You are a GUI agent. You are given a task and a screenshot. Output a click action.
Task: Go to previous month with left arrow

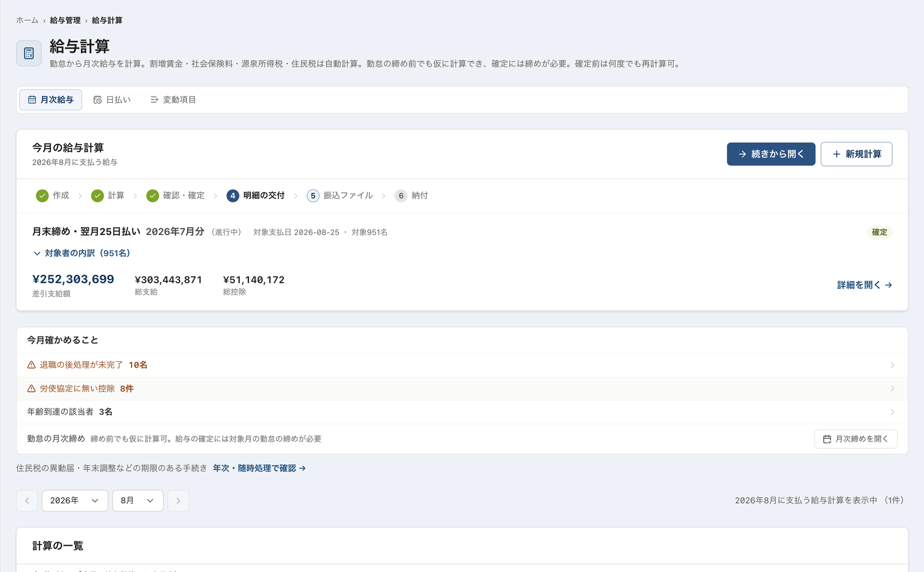coord(27,501)
